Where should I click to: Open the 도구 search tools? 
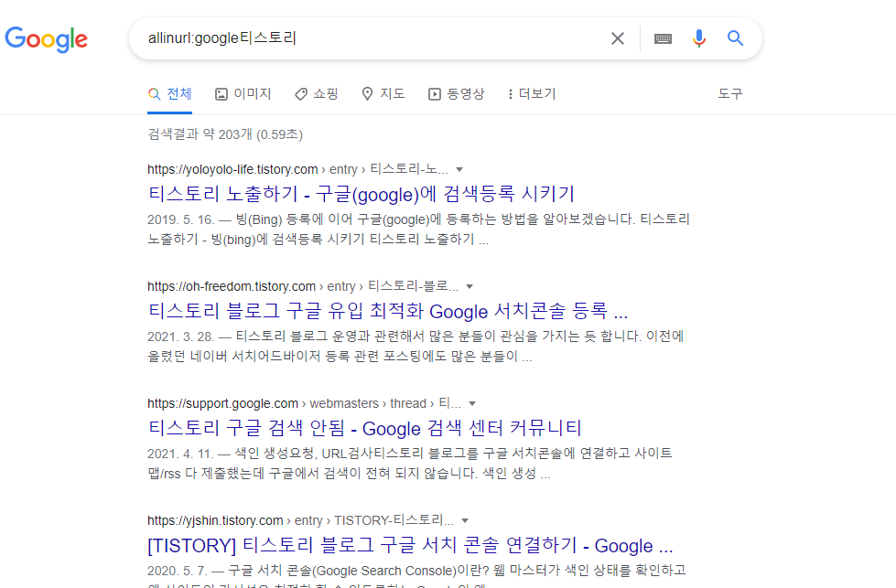tap(730, 93)
